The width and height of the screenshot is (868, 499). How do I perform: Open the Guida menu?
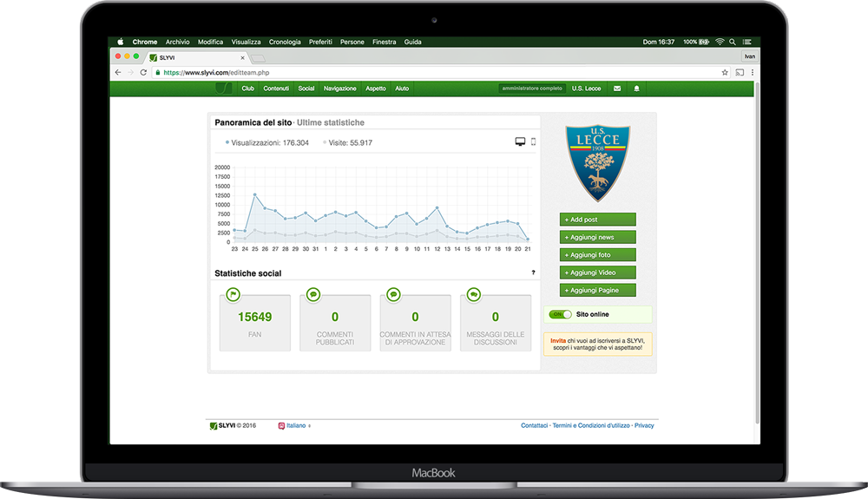pyautogui.click(x=412, y=42)
